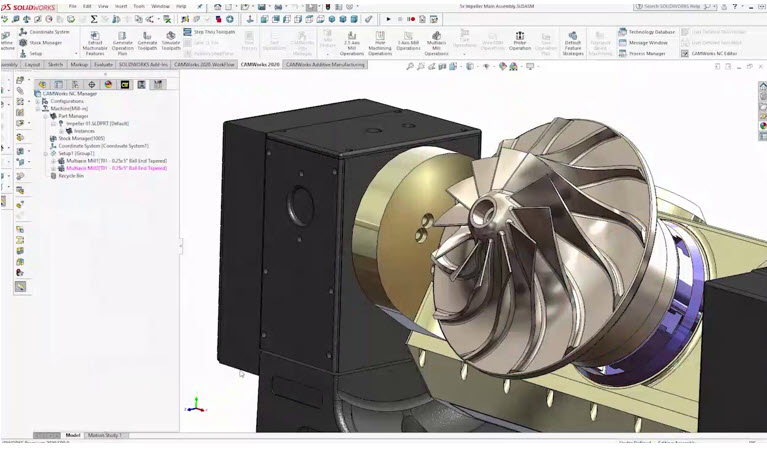Click the Generate Toolpath icon
Image resolution: width=767 pixels, height=449 pixels.
coord(147,43)
